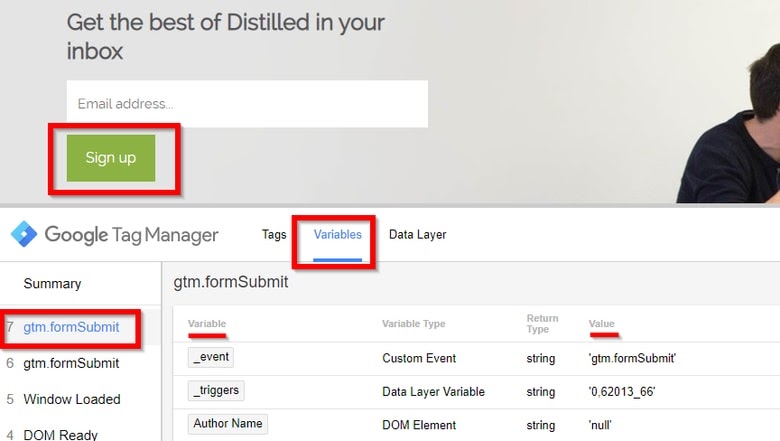Switch to the Variables tab

(338, 234)
